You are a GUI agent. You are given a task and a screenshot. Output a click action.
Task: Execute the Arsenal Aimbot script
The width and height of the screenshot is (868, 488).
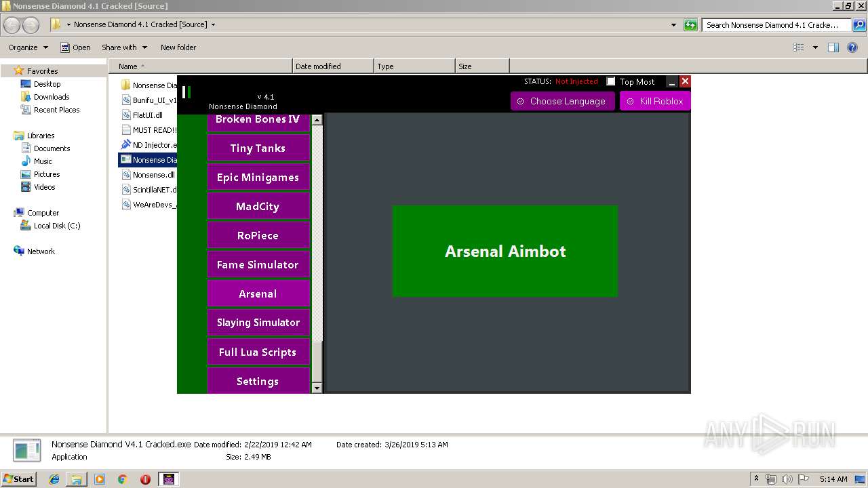[505, 251]
